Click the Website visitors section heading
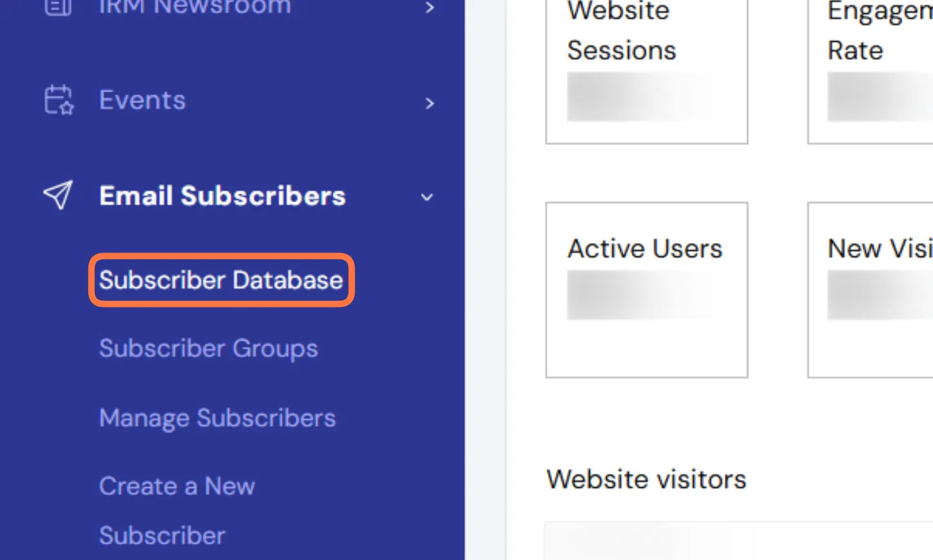The height and width of the screenshot is (560, 933). (646, 479)
